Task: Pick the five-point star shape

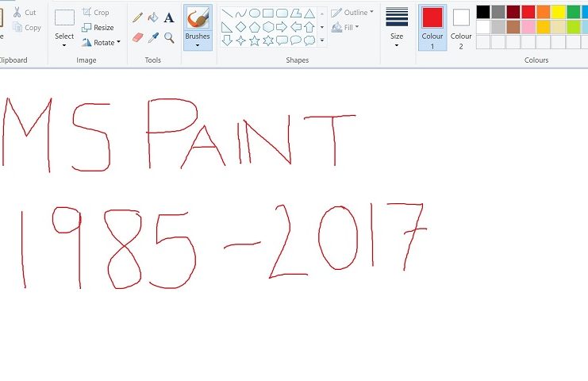Action: pyautogui.click(x=255, y=40)
